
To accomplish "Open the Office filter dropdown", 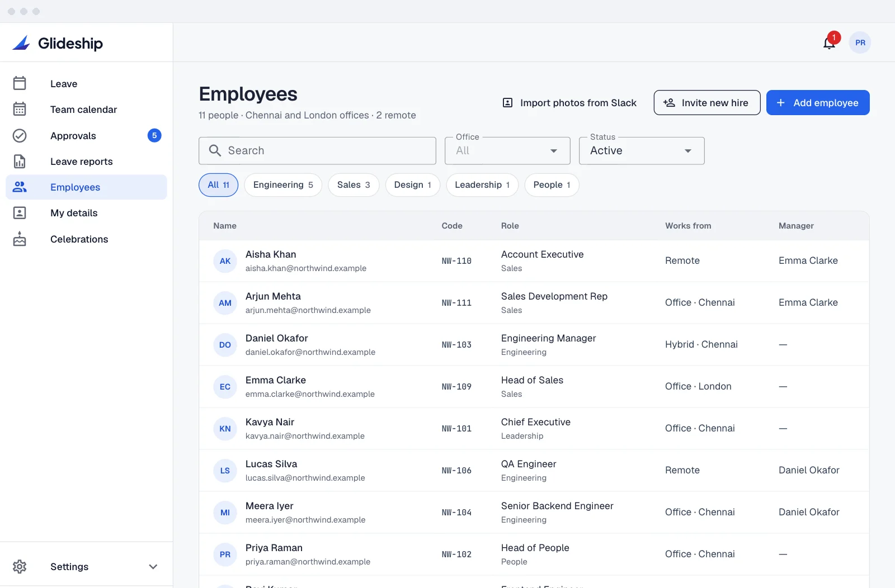I will click(x=507, y=151).
